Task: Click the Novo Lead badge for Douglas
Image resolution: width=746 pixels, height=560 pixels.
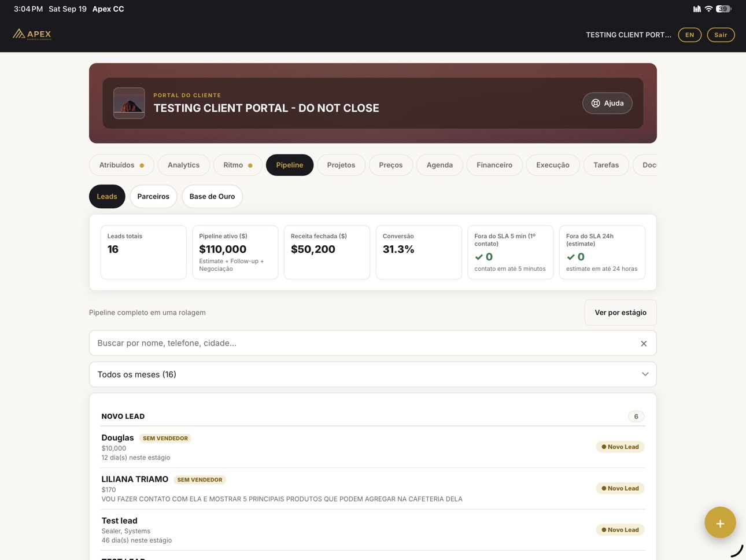Action: point(620,447)
